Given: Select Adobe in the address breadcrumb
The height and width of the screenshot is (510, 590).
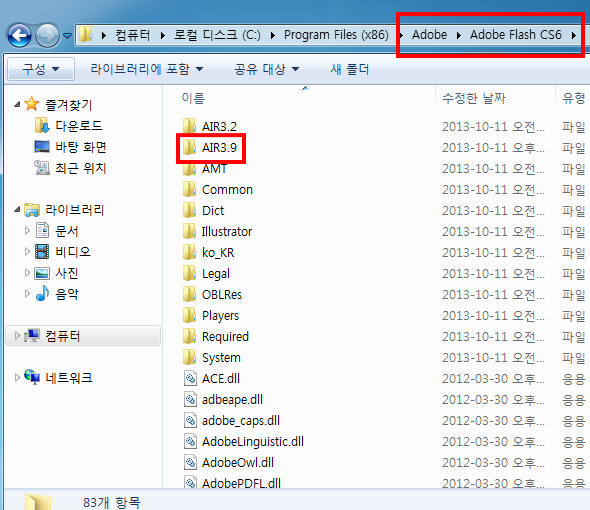Looking at the screenshot, I should pos(429,35).
